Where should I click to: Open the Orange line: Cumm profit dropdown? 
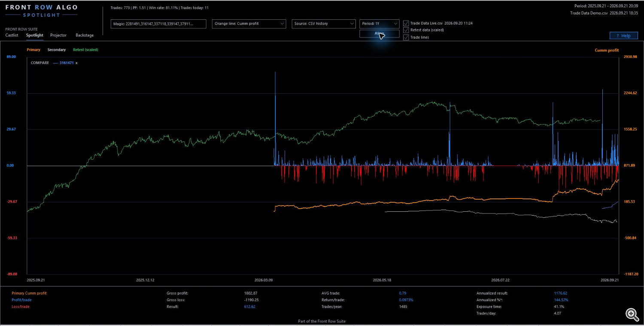coord(249,24)
